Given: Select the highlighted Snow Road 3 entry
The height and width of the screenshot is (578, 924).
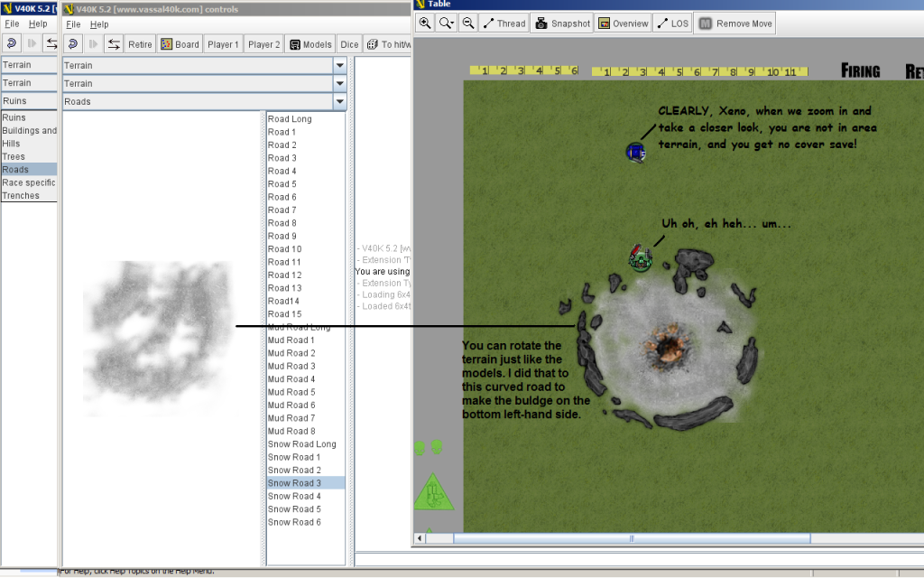Looking at the screenshot, I should pyautogui.click(x=305, y=482).
